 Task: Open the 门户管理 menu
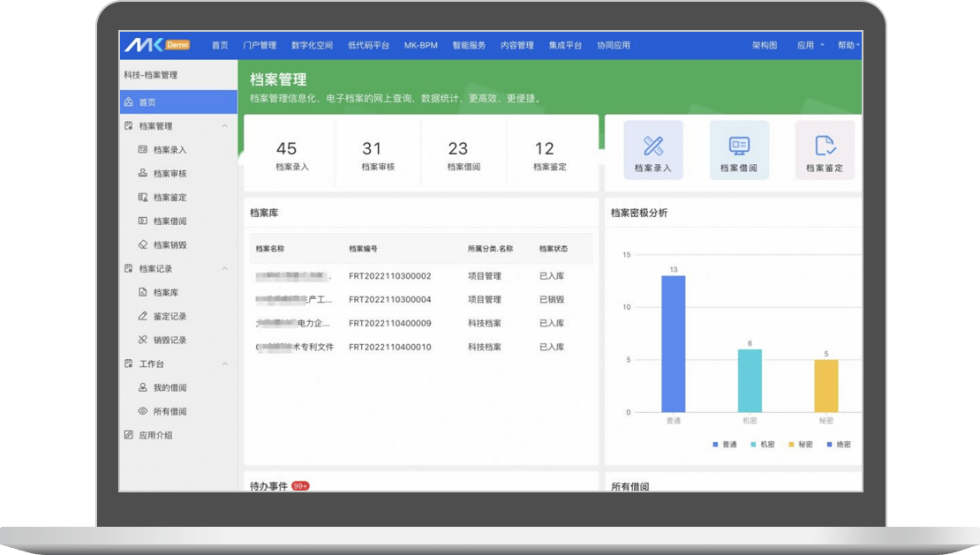[x=260, y=45]
